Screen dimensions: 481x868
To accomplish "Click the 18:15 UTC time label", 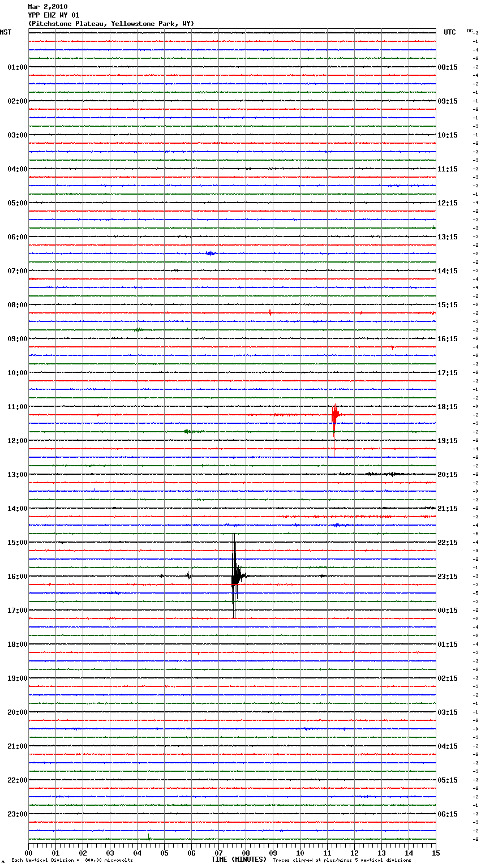I will pyautogui.click(x=448, y=407).
